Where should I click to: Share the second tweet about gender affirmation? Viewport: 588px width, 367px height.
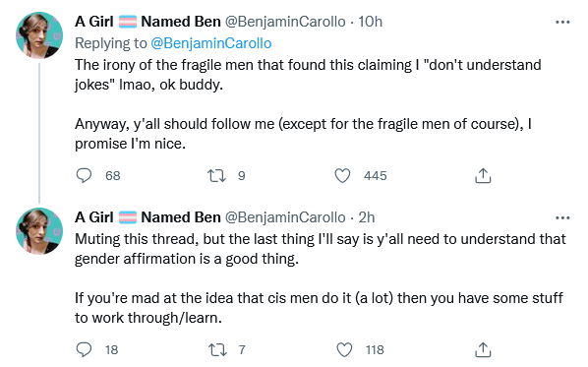pos(483,349)
